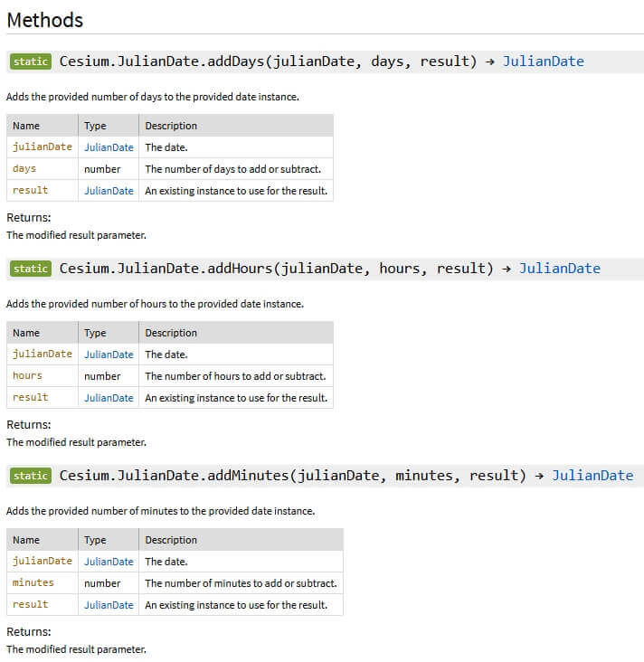Click 'result' parameter name in addMinutes table

pos(31,605)
